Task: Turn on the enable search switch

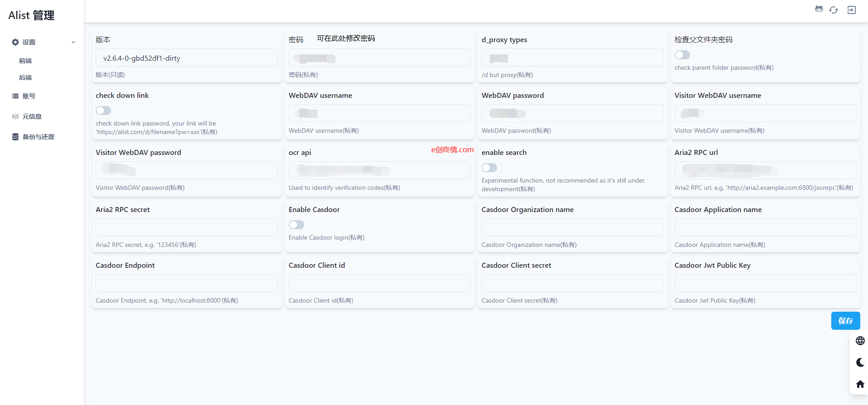Action: 489,168
